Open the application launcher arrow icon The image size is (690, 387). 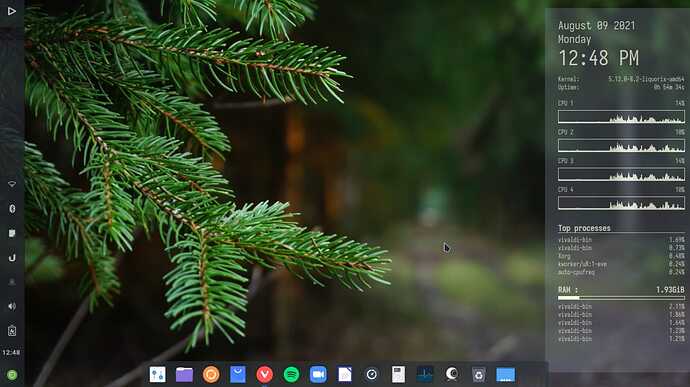pos(12,11)
